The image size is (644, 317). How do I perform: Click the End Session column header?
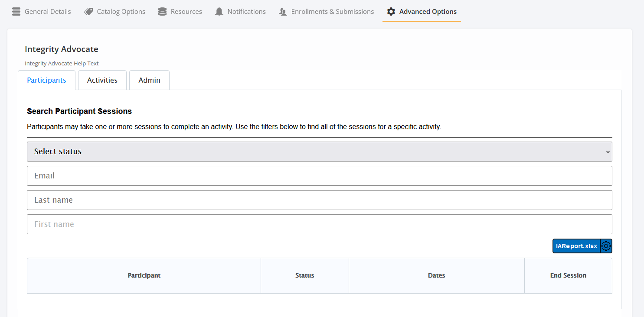[x=568, y=275]
